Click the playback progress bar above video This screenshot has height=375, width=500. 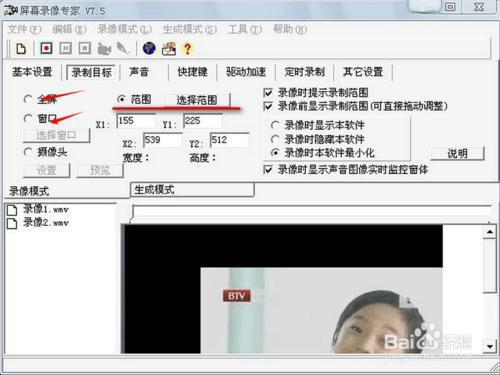click(x=312, y=211)
